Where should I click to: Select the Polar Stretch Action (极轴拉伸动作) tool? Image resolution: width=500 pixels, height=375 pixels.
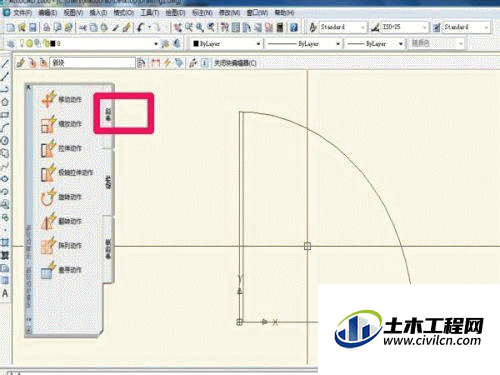coord(67,172)
